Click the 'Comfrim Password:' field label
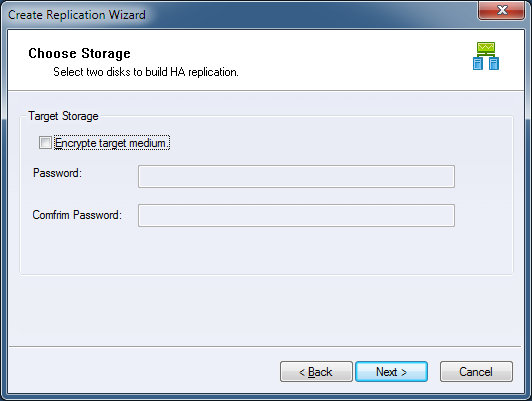This screenshot has width=532, height=401. coord(77,215)
